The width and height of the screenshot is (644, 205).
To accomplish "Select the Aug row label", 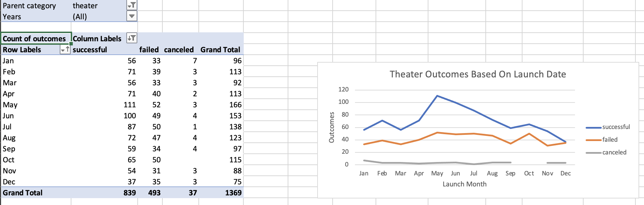I will (x=9, y=138).
